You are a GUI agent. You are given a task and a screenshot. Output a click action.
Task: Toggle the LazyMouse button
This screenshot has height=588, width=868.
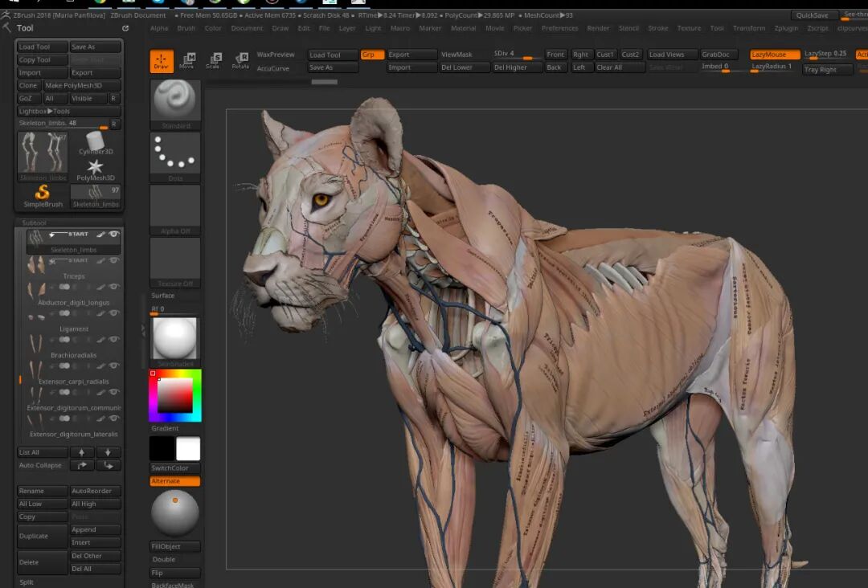[x=775, y=55]
